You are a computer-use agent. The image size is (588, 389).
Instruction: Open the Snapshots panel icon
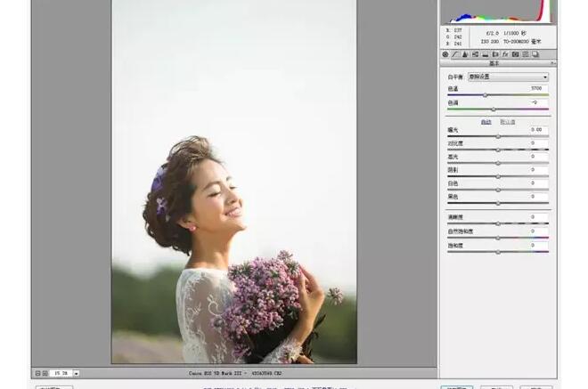(535, 54)
